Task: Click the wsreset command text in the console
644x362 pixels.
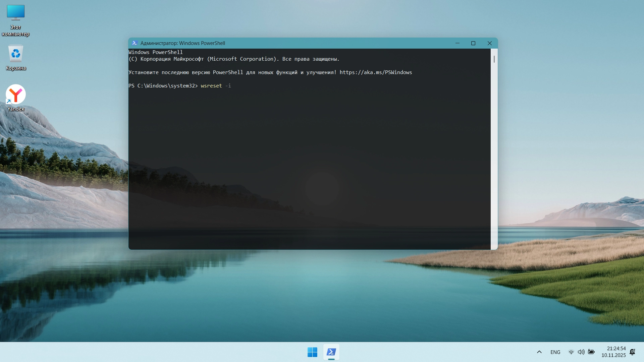Action: tap(211, 86)
